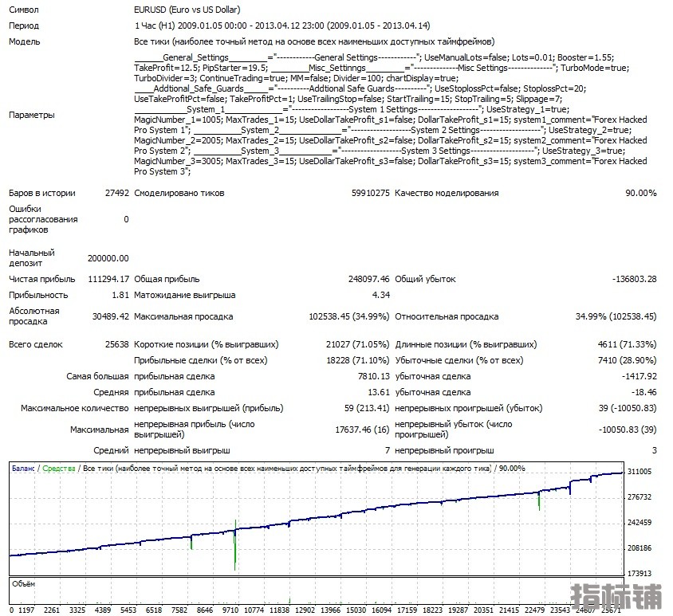673x616 pixels.
Task: Click the Объём volume panel label
Action: point(24,586)
